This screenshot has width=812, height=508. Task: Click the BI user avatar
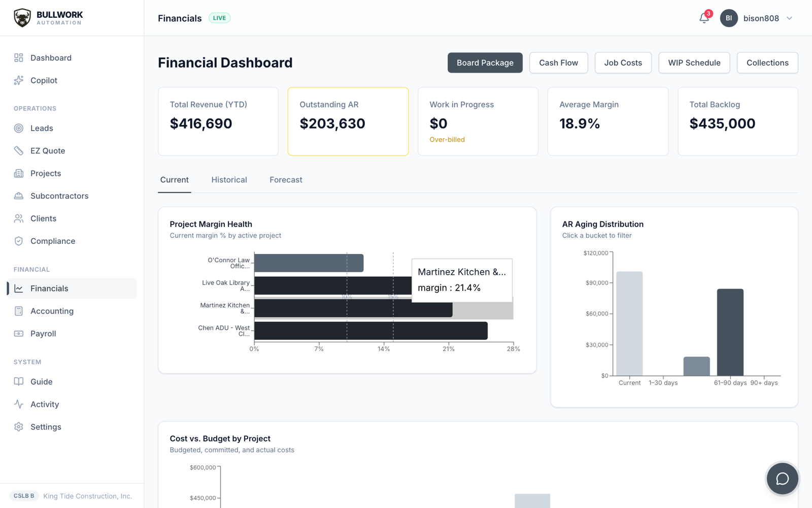tap(729, 18)
